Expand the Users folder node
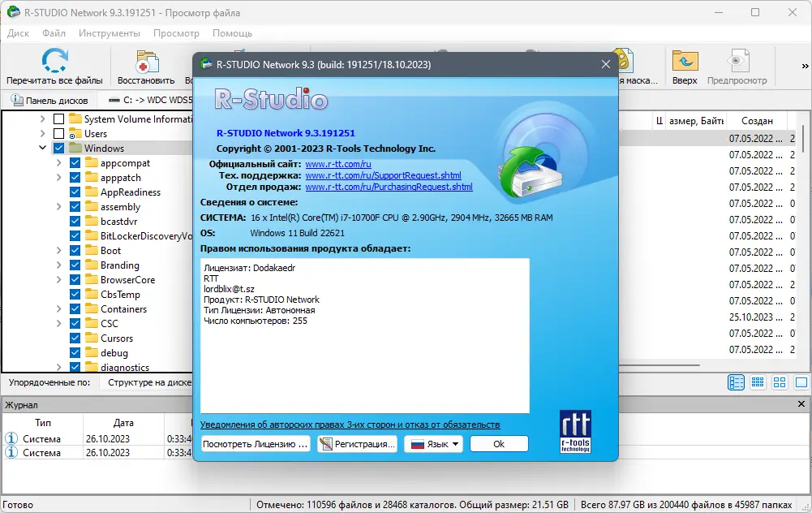The width and height of the screenshot is (812, 513). (x=42, y=134)
